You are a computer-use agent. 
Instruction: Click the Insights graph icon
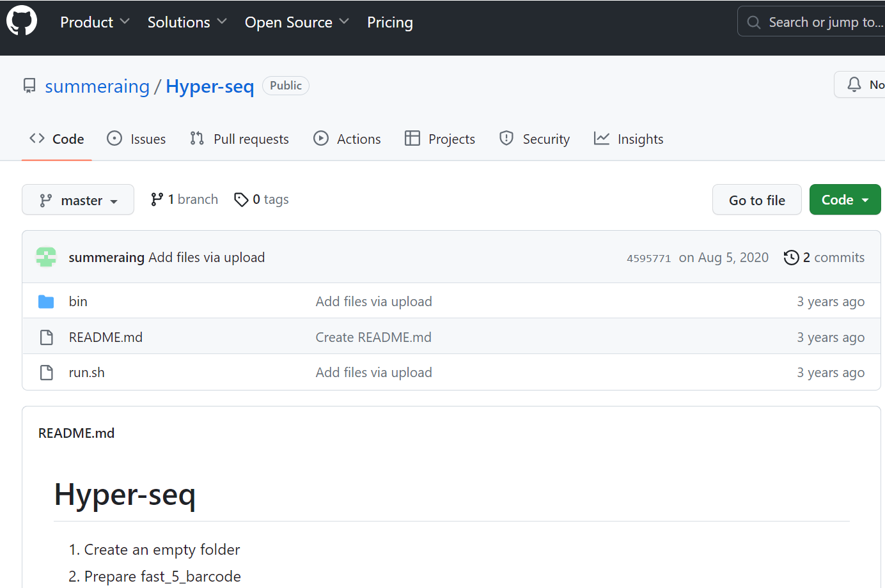[602, 139]
